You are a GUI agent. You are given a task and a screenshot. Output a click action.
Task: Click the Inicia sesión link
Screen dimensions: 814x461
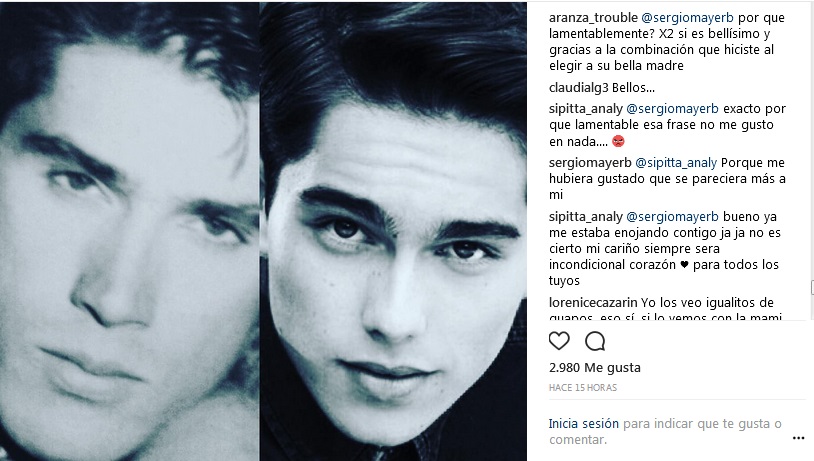(584, 424)
